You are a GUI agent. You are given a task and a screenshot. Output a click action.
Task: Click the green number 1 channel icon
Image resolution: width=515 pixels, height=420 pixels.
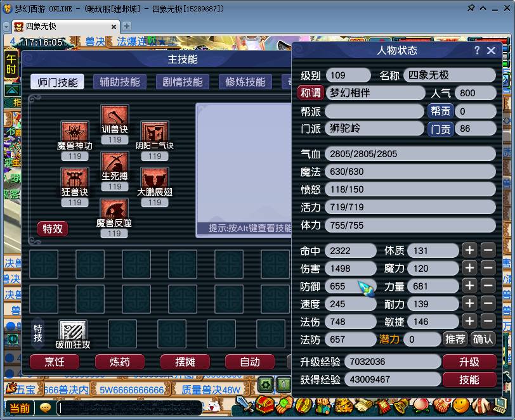pyautogui.click(x=284, y=385)
